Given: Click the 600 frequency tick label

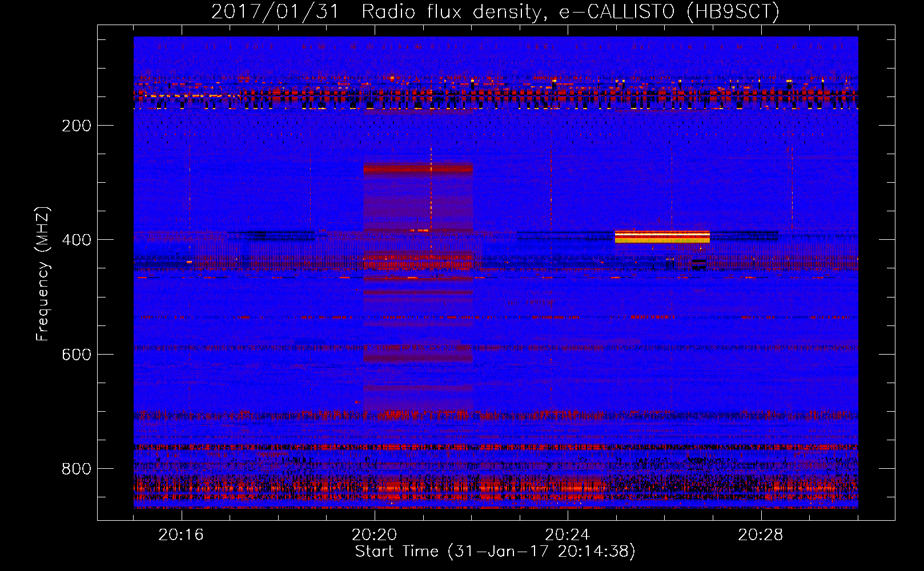Looking at the screenshot, I should tap(76, 355).
